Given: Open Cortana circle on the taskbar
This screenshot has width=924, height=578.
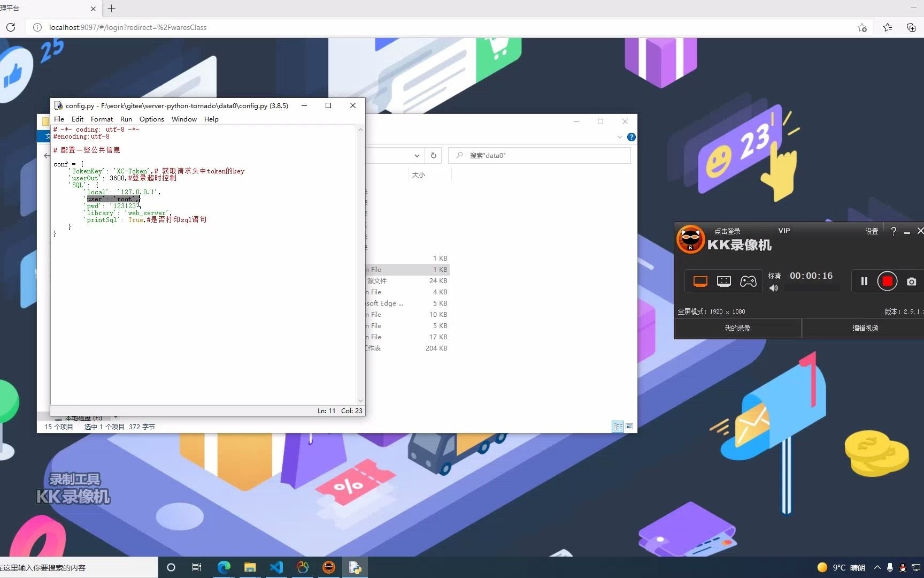Looking at the screenshot, I should click(x=171, y=567).
